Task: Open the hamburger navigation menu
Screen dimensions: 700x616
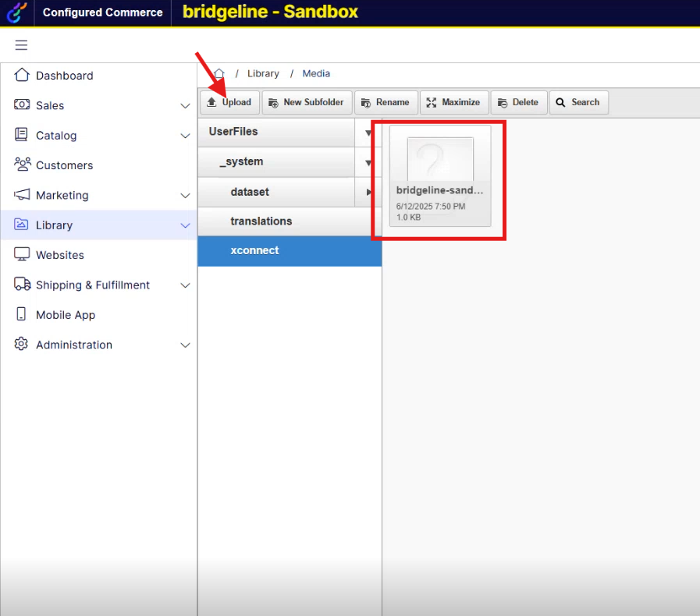Action: click(21, 45)
